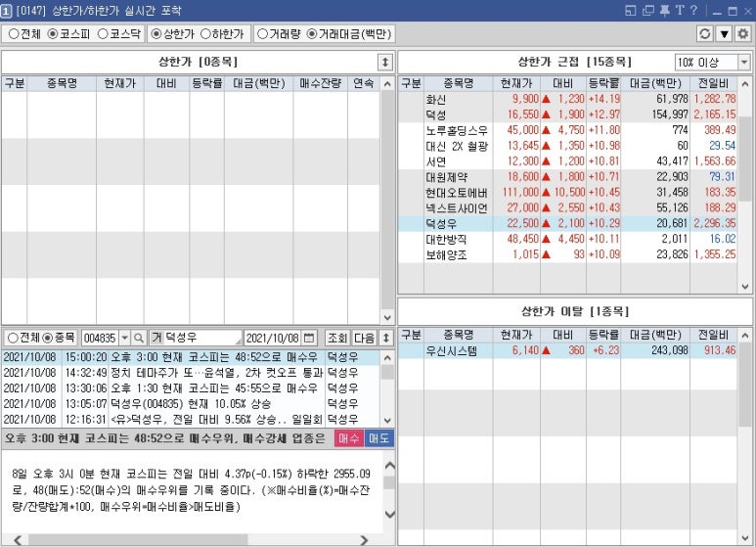
Task: Select 우신시스템 in 상한가 이탈 list
Action: tap(568, 350)
